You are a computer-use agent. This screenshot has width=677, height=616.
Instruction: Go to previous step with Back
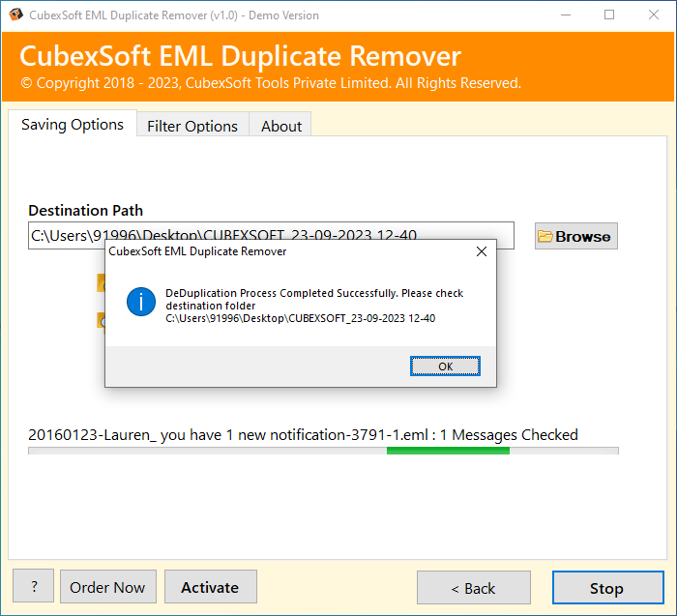[474, 588]
